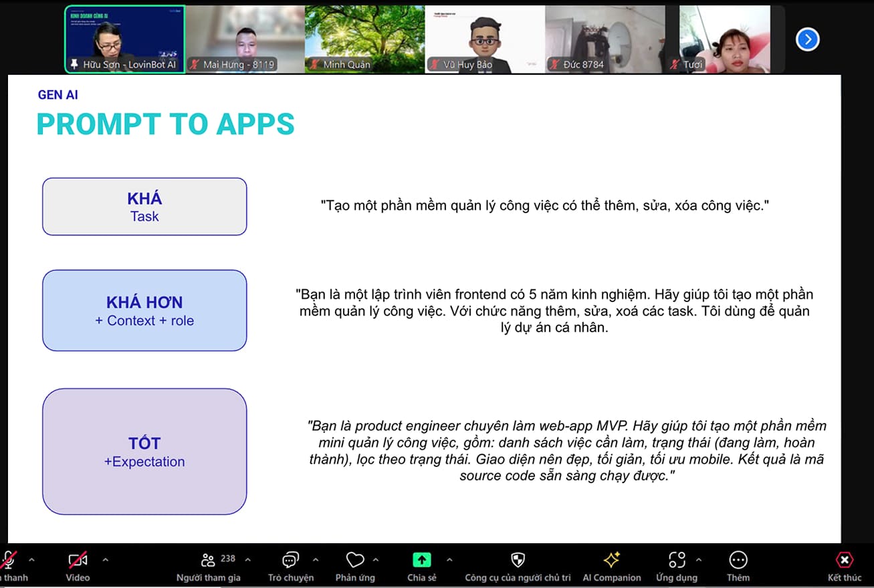Viewport: 874px width, 588px height.
Task: Expand the chevron next to Chia sẻ
Action: pos(449,560)
